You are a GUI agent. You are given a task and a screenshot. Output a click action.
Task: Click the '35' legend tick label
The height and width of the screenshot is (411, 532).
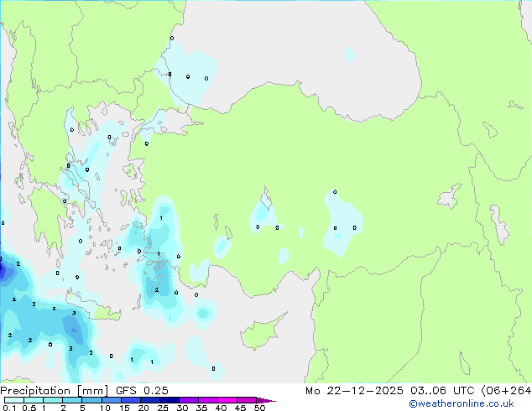201,408
